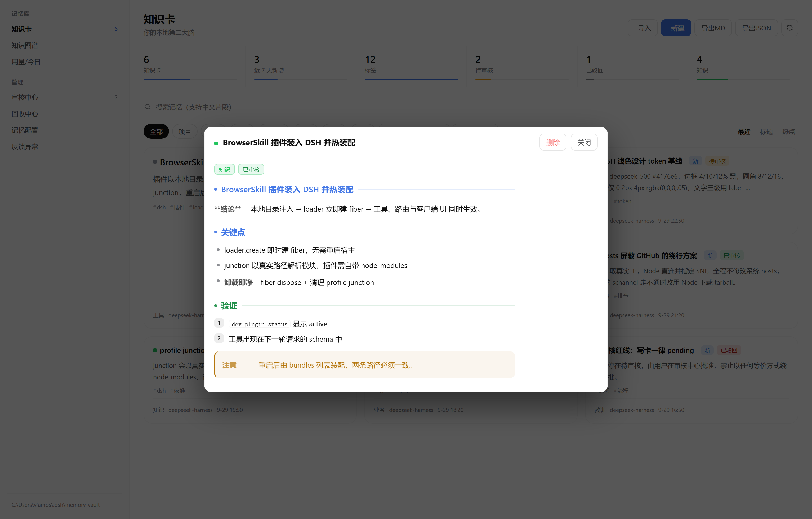Export cards via 导出MD
Image resolution: width=812 pixels, height=519 pixels.
(x=713, y=28)
